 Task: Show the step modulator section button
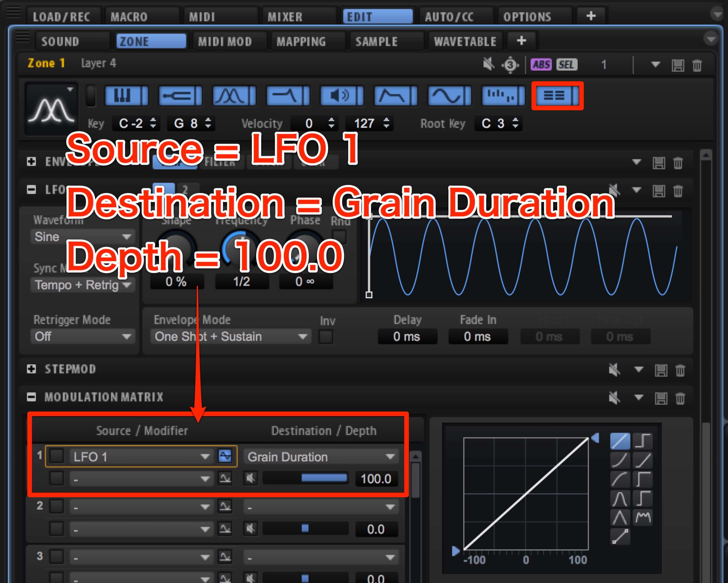click(503, 96)
